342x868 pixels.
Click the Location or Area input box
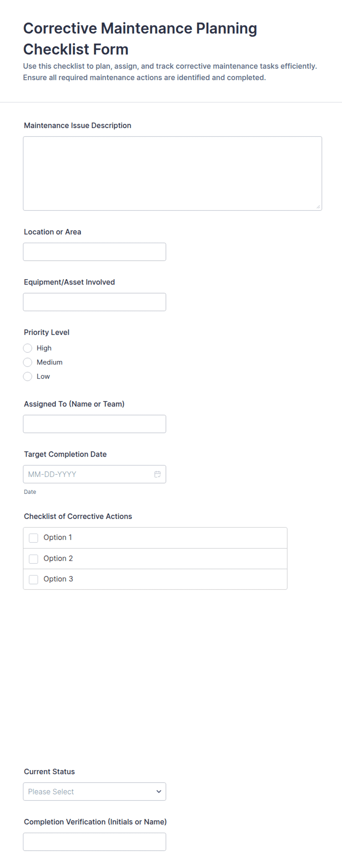tap(95, 252)
